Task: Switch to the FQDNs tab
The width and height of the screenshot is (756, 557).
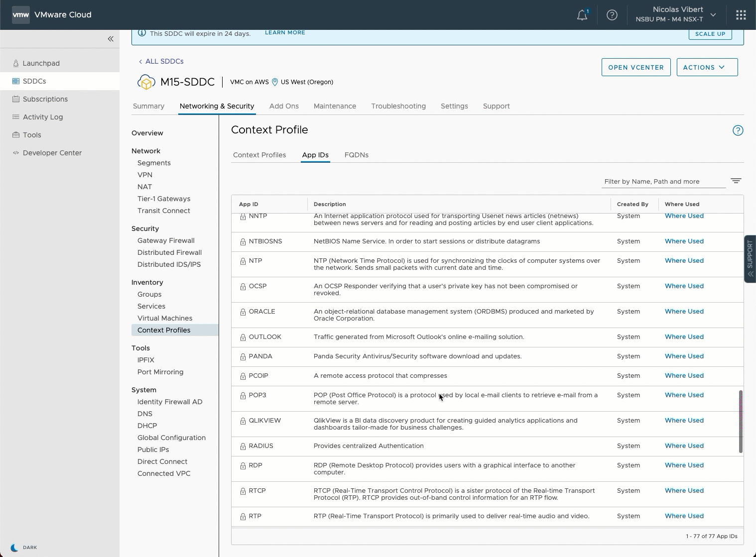Action: (356, 155)
